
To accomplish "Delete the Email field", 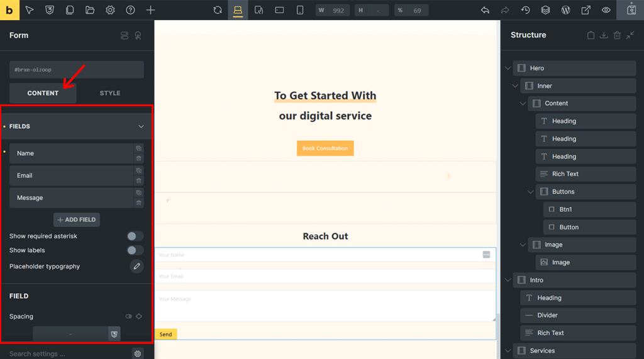I will pyautogui.click(x=139, y=180).
